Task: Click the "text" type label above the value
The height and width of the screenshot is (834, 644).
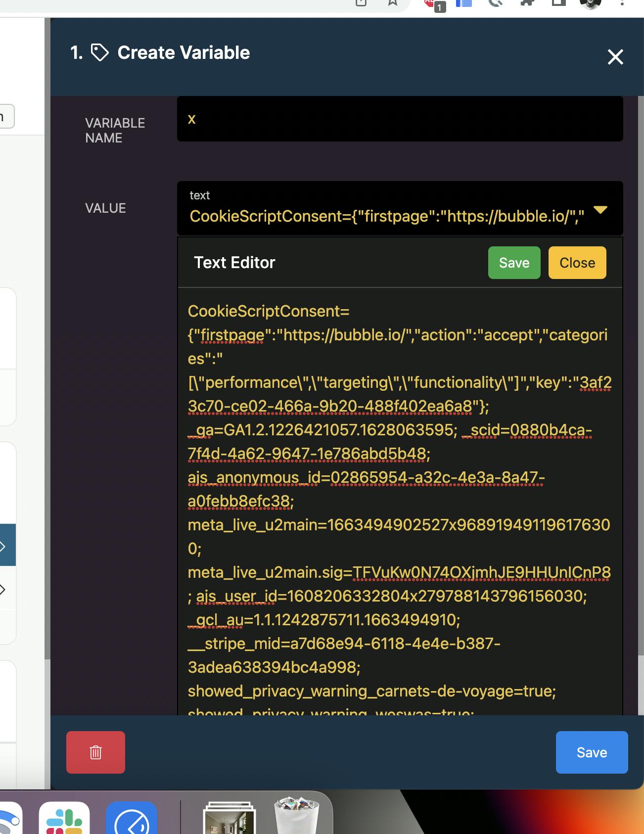Action: [200, 195]
